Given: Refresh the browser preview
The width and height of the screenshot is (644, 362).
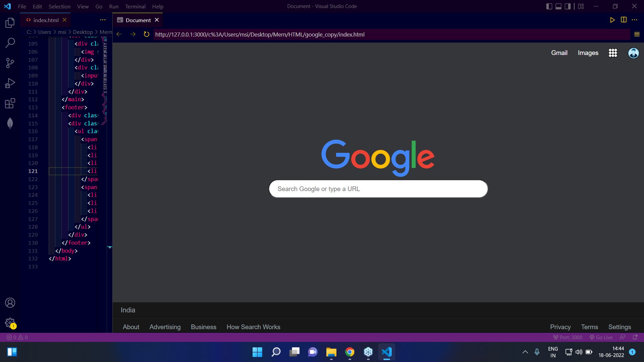Looking at the screenshot, I should (146, 34).
